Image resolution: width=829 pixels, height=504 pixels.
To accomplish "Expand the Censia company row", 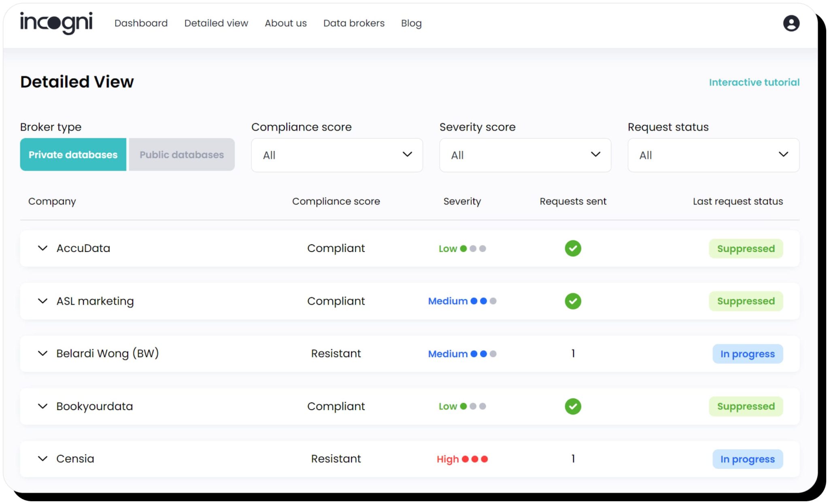I will 43,459.
